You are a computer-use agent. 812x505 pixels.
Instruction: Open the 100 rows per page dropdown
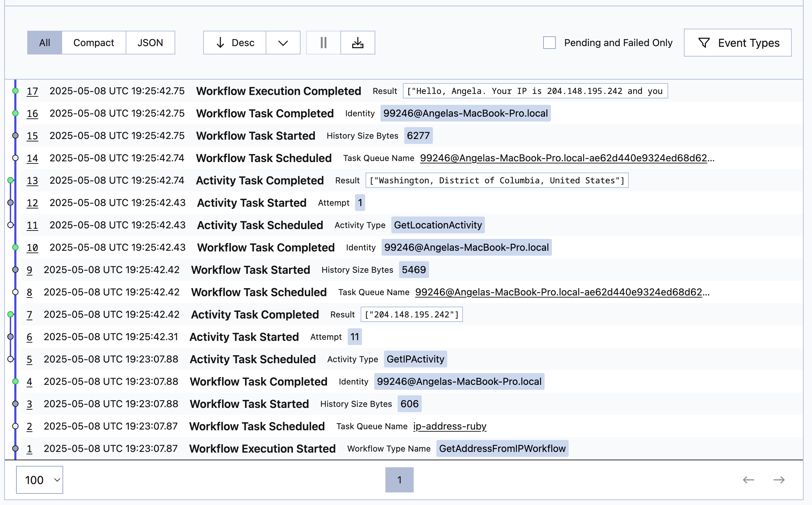point(39,480)
